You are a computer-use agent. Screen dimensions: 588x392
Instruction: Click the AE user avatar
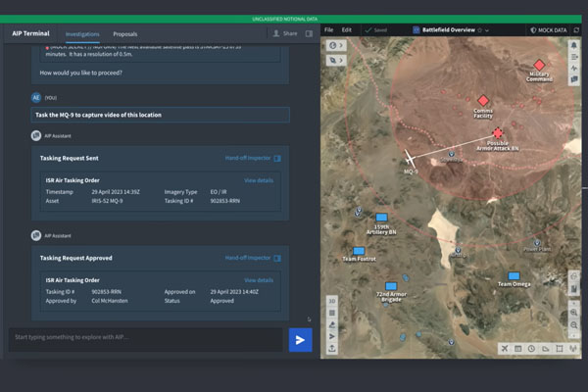36,98
